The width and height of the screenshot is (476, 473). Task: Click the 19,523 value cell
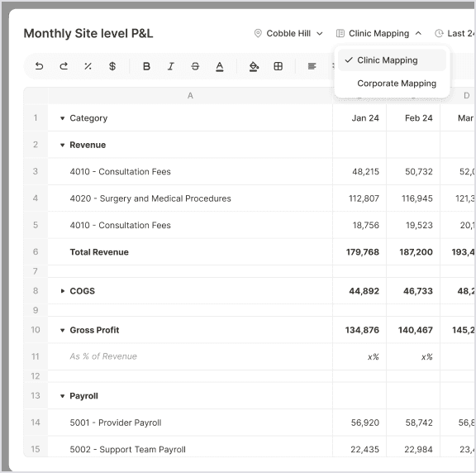pos(413,225)
